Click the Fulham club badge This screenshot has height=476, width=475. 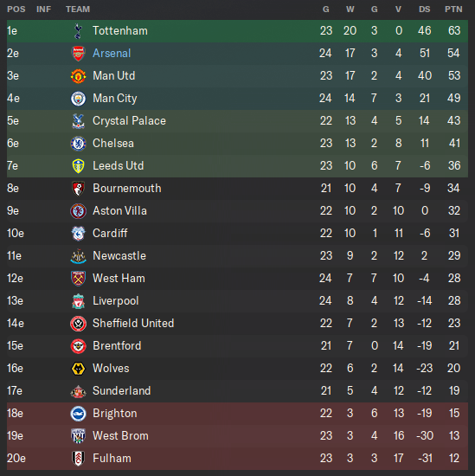coord(79,459)
